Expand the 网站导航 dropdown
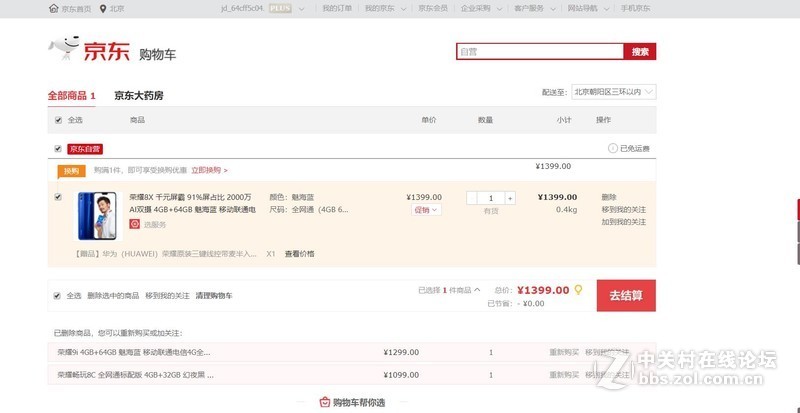 607,9
